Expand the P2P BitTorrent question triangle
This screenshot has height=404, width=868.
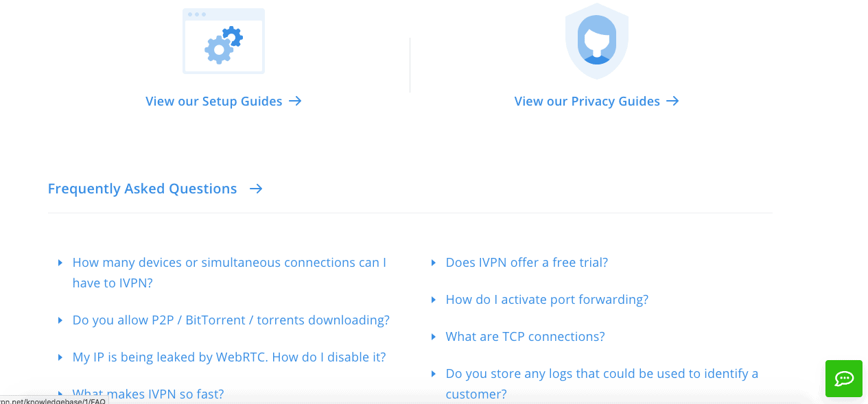60,320
